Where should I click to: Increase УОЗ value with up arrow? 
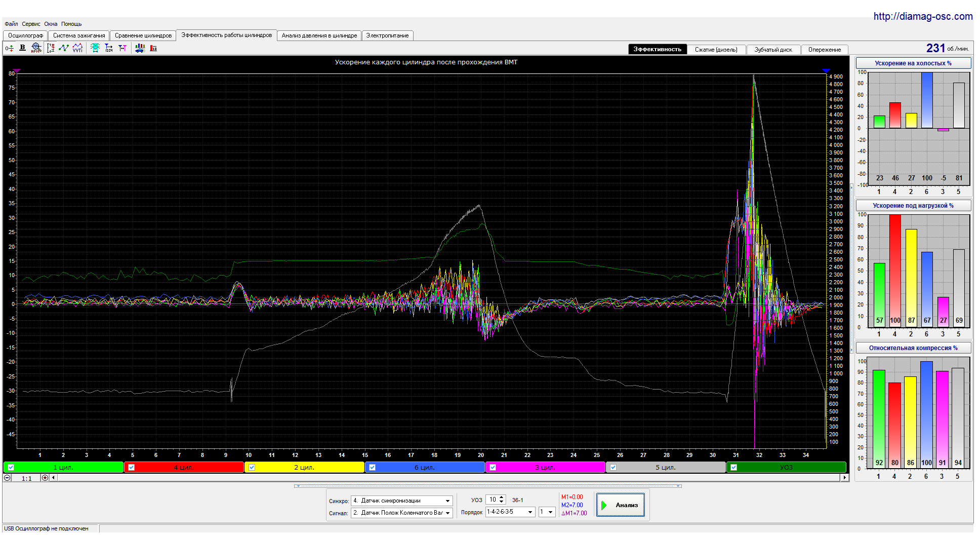point(502,498)
